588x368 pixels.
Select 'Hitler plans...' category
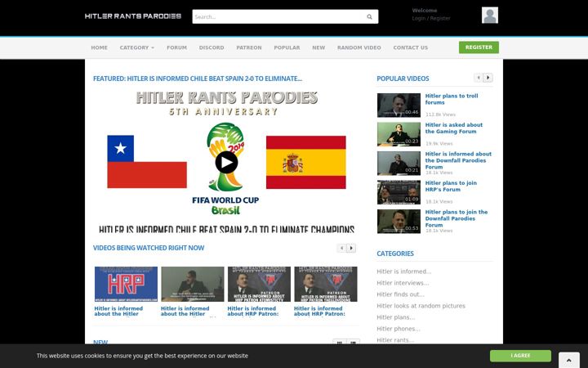pyautogui.click(x=395, y=317)
